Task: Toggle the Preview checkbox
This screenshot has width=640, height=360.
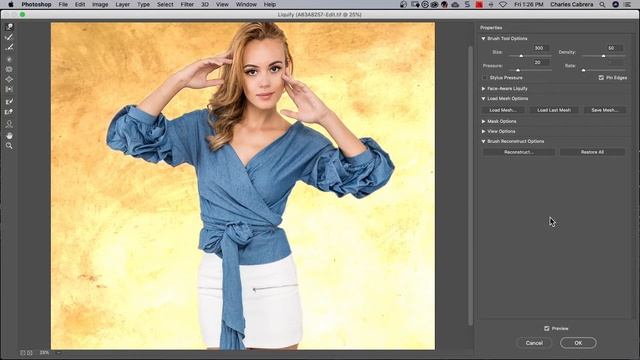Action: [547, 328]
